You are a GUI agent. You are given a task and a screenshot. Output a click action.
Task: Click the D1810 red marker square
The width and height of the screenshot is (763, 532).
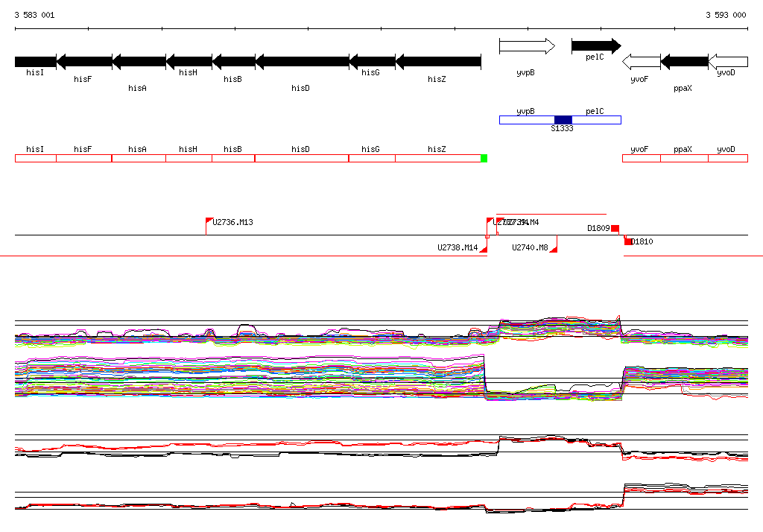point(628,241)
